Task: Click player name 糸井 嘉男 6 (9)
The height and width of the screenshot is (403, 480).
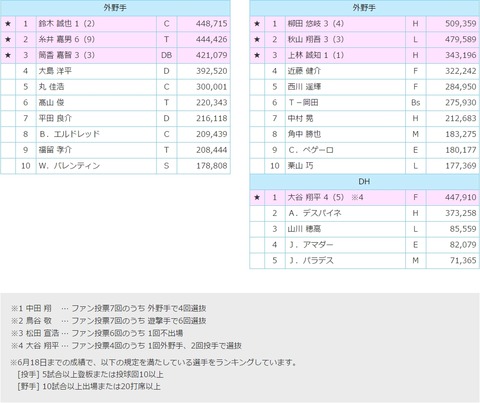Action: 67,39
